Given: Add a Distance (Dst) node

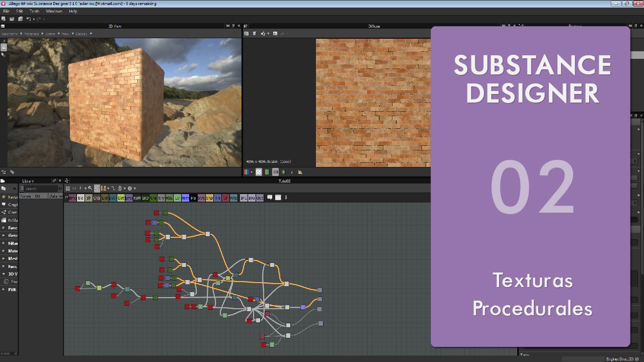Looking at the screenshot, I should pyautogui.click(x=121, y=198).
